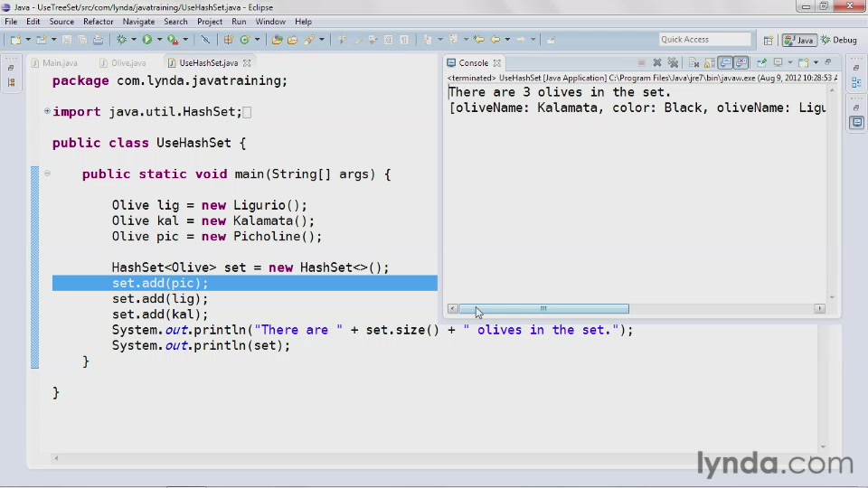Viewport: 868px width, 488px height.
Task: Click the 'System.out.println(set);' line
Action: pyautogui.click(x=201, y=346)
